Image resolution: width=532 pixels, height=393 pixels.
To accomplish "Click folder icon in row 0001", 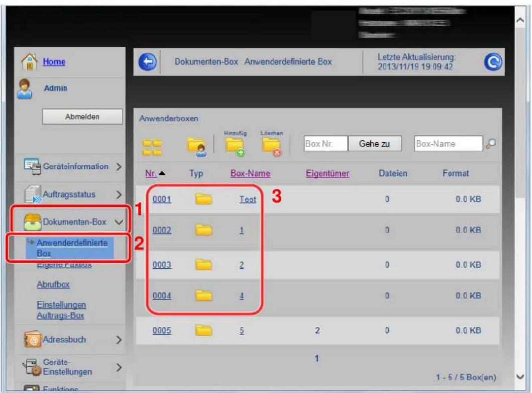I will [x=203, y=199].
